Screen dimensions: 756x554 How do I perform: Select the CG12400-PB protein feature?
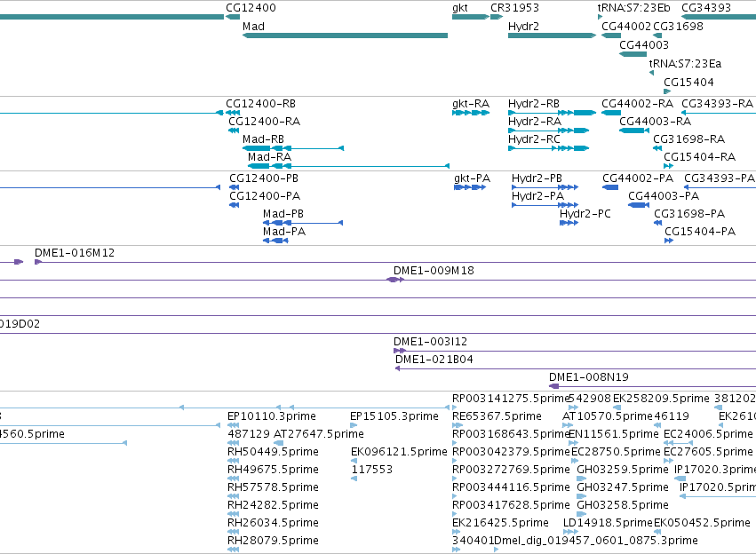234,187
